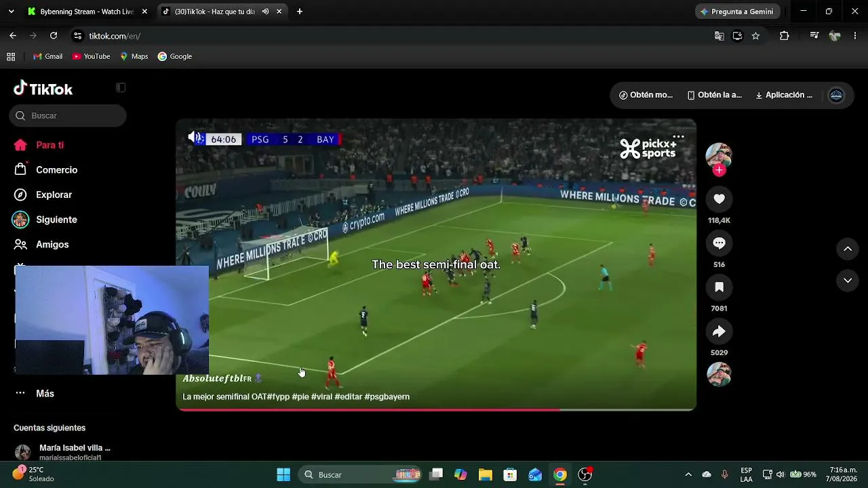
Task: Bookmark this page with the star
Action: point(755,36)
